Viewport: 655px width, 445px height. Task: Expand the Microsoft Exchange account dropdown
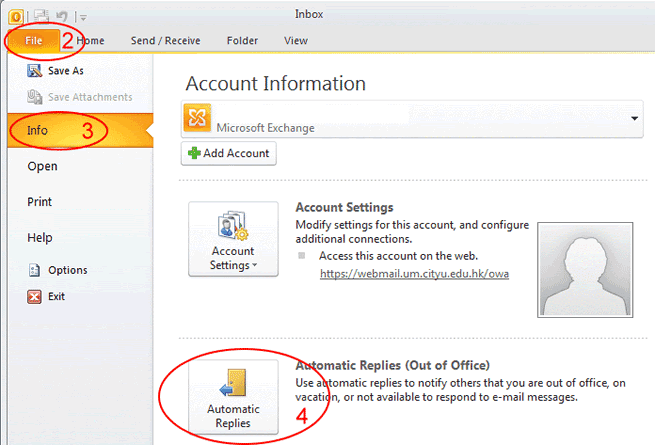coord(634,119)
